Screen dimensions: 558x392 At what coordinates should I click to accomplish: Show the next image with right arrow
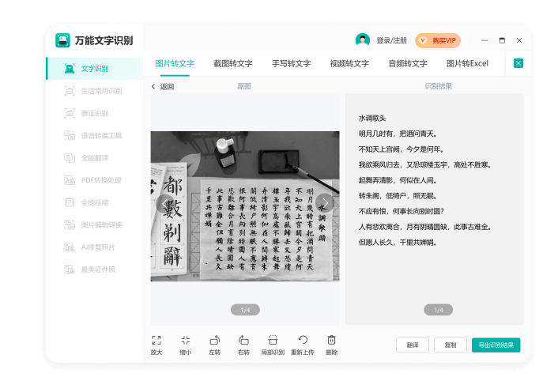pyautogui.click(x=325, y=203)
